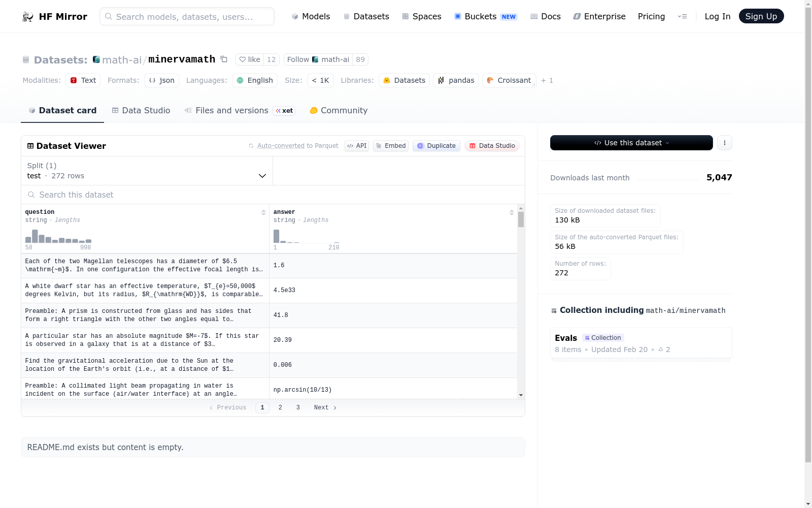Click the search models, datasets, users field
Viewport: 812px width, 508px height.
point(187,16)
